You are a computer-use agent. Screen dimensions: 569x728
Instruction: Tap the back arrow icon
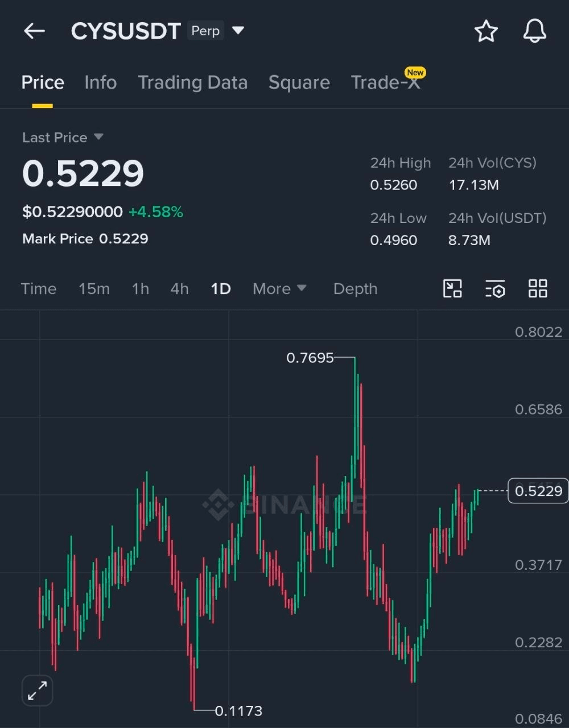[34, 31]
